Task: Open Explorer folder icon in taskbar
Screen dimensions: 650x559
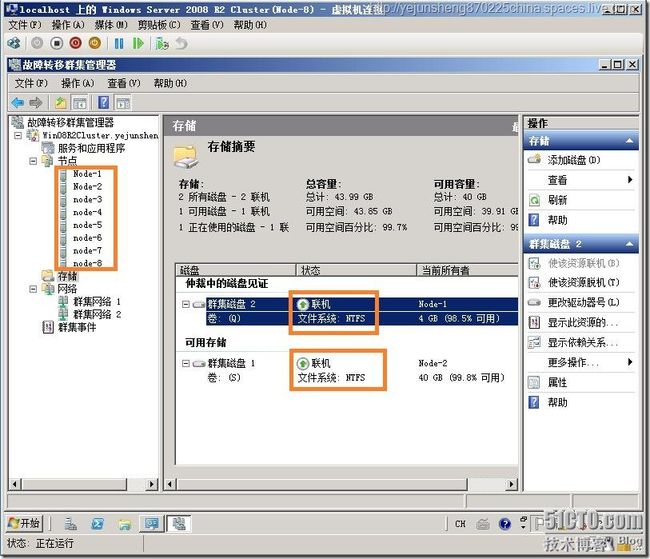Action: [x=124, y=524]
